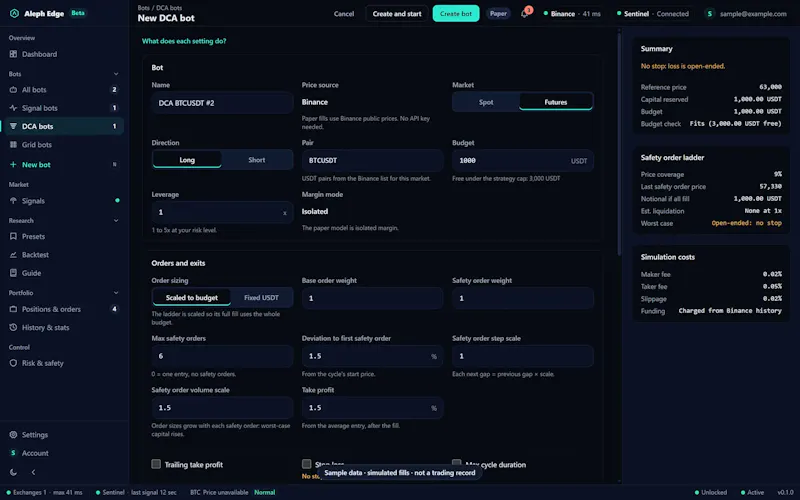Click the Take profit percent field
The width and height of the screenshot is (800, 500).
pyautogui.click(x=372, y=408)
